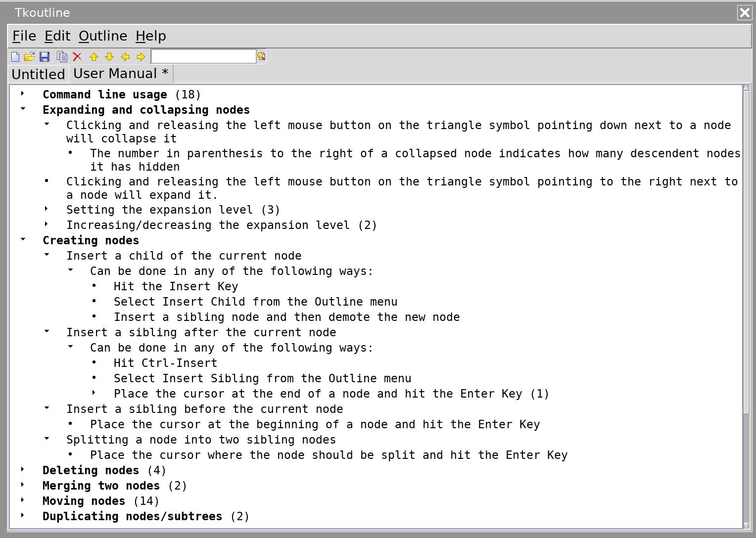The height and width of the screenshot is (538, 756).
Task: Collapse Insert a sibling after the current node
Action: (x=47, y=331)
